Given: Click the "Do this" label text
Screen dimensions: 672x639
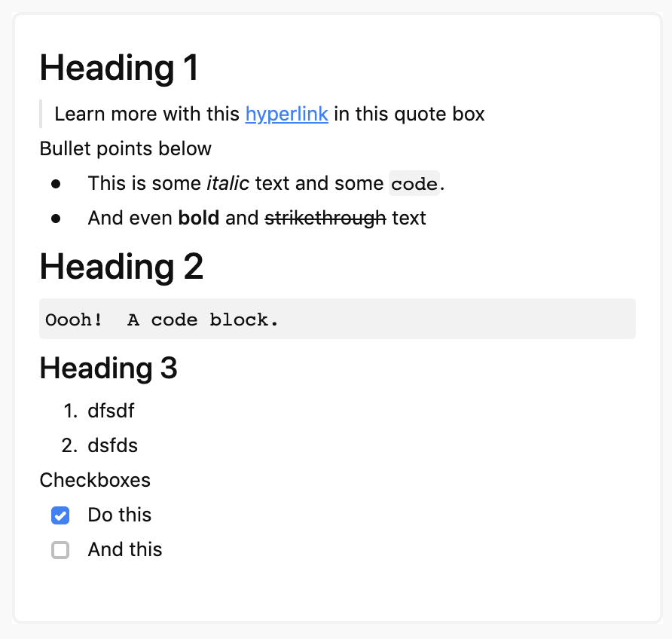Looking at the screenshot, I should [120, 515].
